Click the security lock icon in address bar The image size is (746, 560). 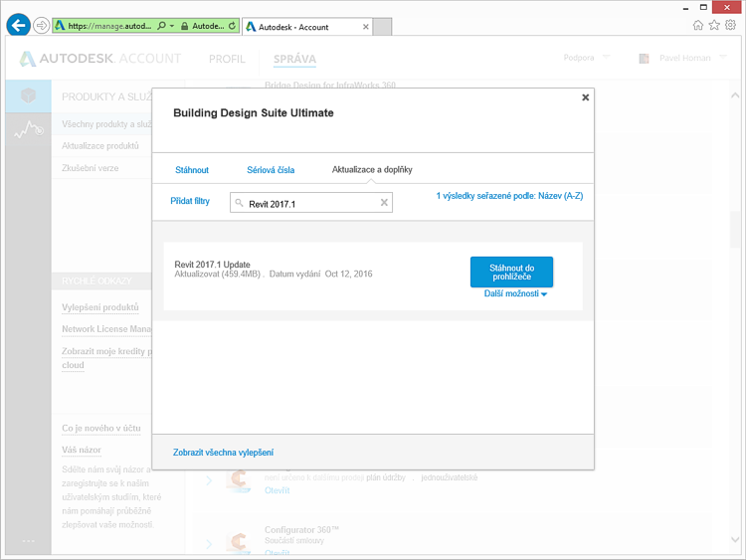coord(185,26)
